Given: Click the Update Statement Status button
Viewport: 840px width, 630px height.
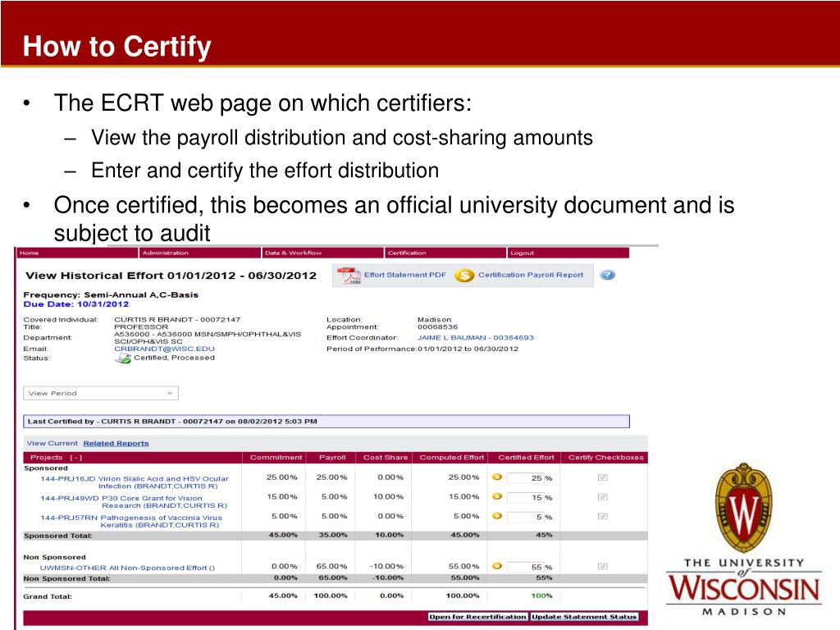Looking at the screenshot, I should point(584,617).
